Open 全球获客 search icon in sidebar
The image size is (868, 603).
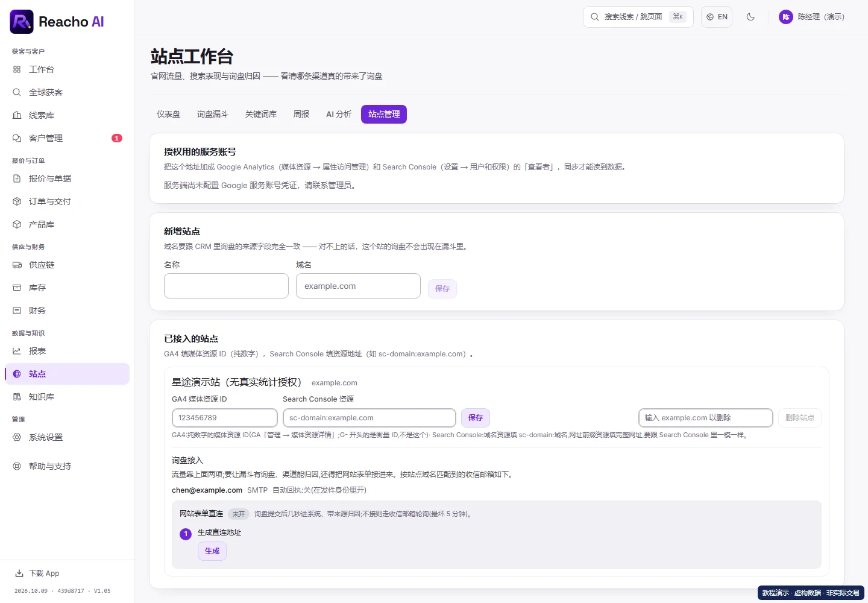(17, 92)
